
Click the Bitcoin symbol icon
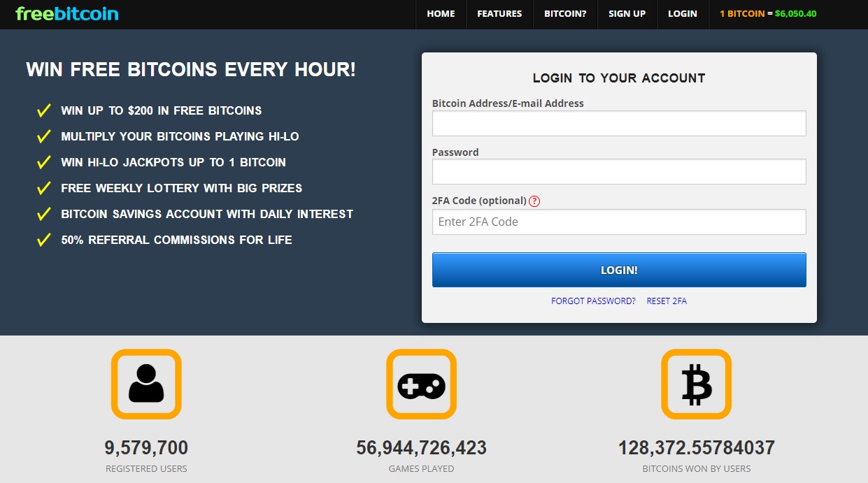(x=696, y=384)
